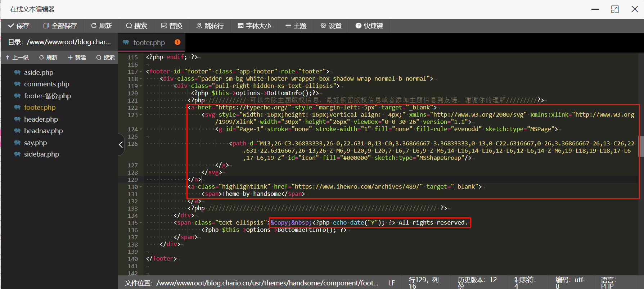Open the Theme (主题) menu

[296, 26]
